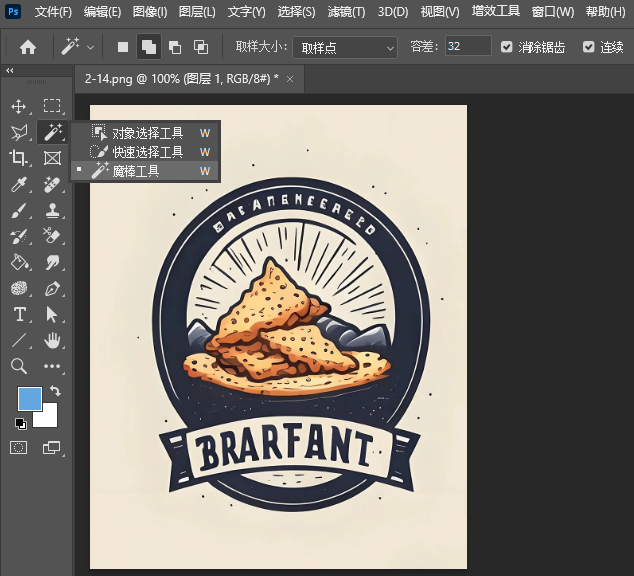This screenshot has height=576, width=634.
Task: Select the Zoom magnifier tool
Action: [18, 367]
